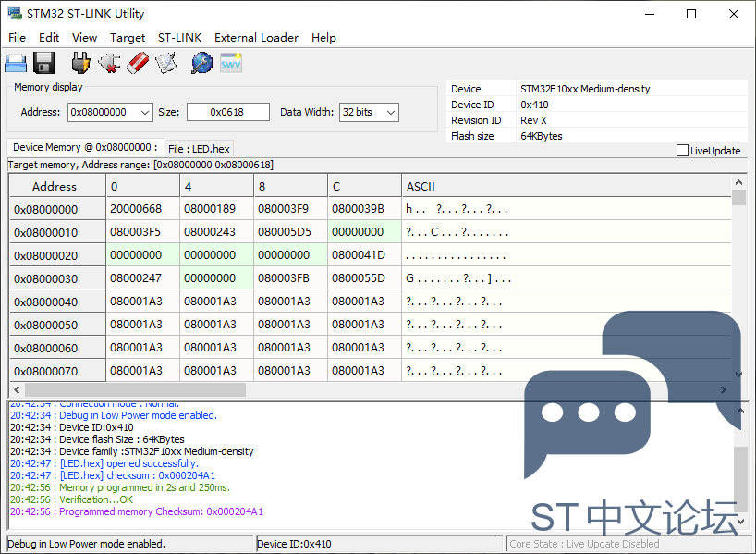Click Revision ID value Rev X

533,120
